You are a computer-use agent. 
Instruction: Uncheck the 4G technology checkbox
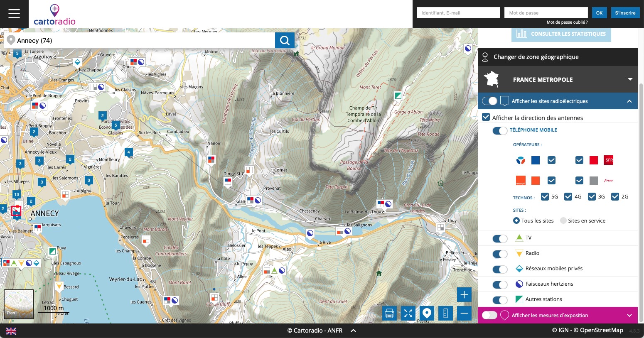click(568, 197)
